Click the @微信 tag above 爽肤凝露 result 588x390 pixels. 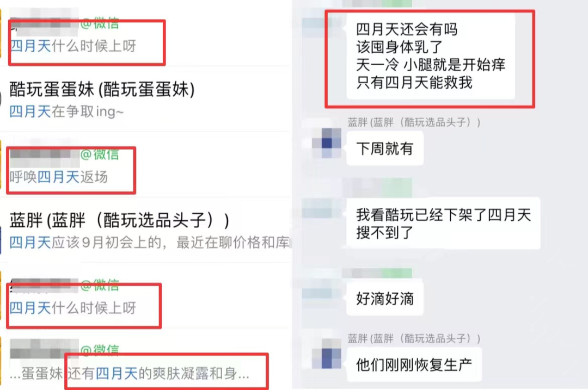click(x=100, y=350)
